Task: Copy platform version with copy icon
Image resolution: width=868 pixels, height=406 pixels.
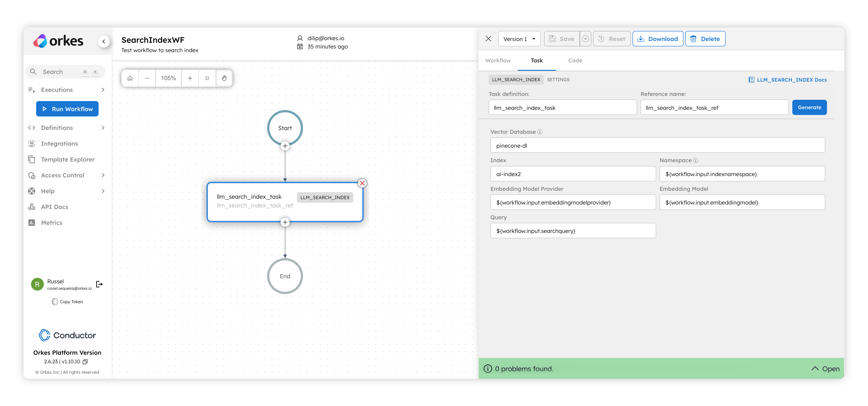Action: (x=85, y=362)
